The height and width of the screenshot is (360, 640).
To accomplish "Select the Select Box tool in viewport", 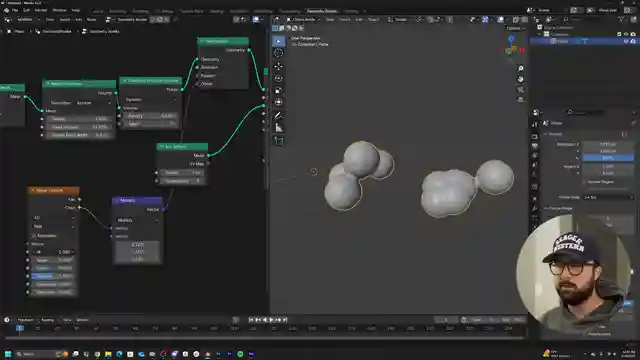I will point(278,41).
